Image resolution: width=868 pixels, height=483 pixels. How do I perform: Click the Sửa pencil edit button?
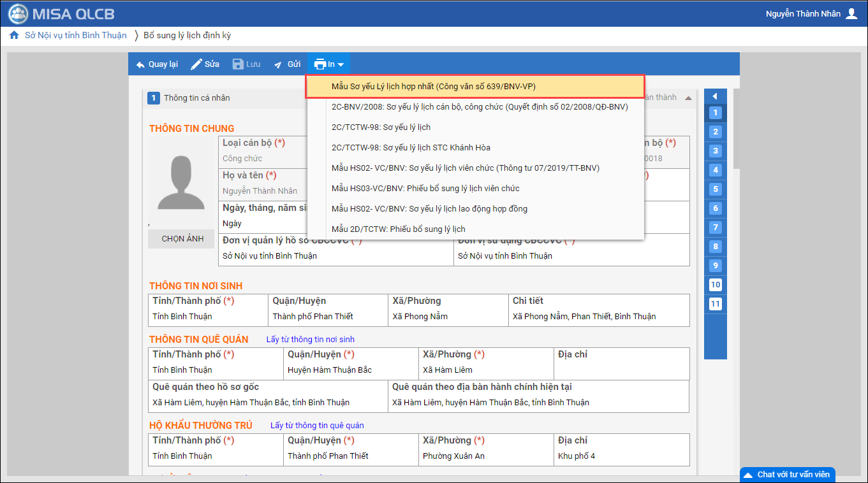pyautogui.click(x=205, y=64)
